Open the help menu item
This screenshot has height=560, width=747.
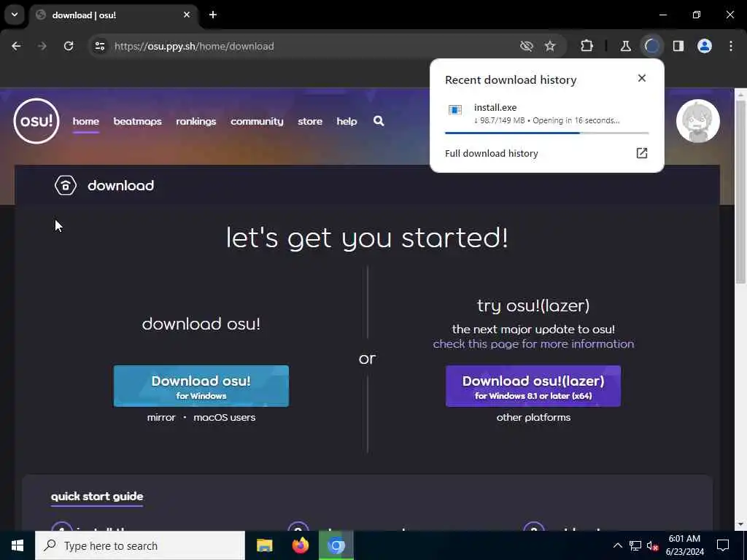pos(347,122)
